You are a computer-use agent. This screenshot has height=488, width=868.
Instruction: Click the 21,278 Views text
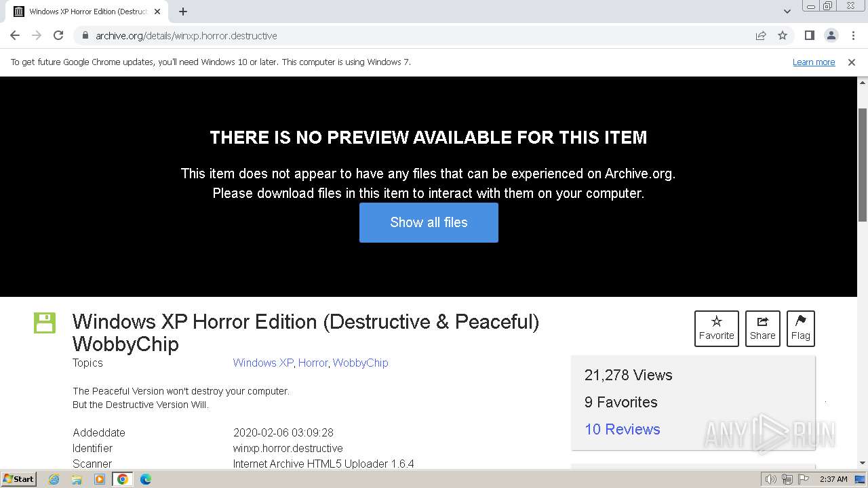pos(629,375)
